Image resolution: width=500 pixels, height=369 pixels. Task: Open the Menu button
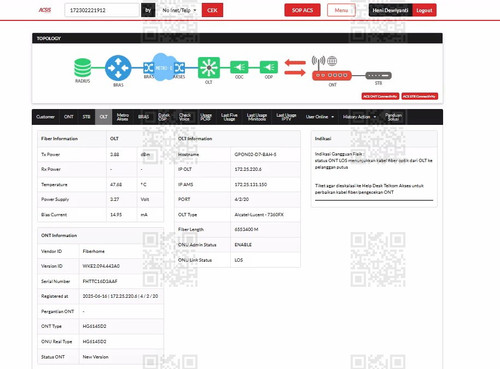click(x=341, y=10)
